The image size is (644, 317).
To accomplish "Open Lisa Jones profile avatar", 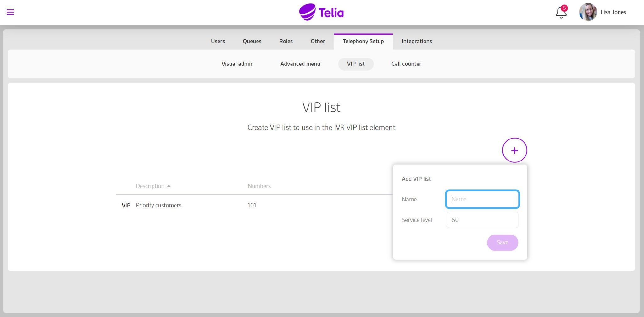I will pyautogui.click(x=588, y=12).
